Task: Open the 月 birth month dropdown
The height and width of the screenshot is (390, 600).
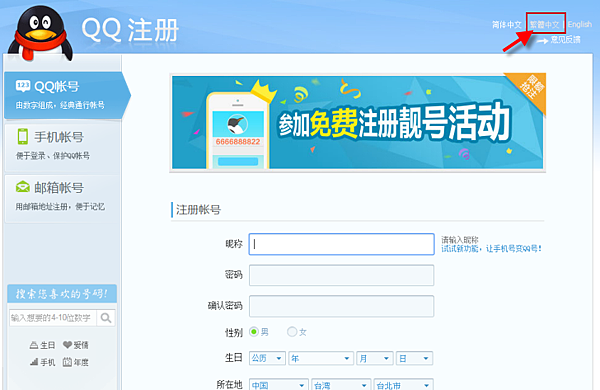Action: coord(375,358)
